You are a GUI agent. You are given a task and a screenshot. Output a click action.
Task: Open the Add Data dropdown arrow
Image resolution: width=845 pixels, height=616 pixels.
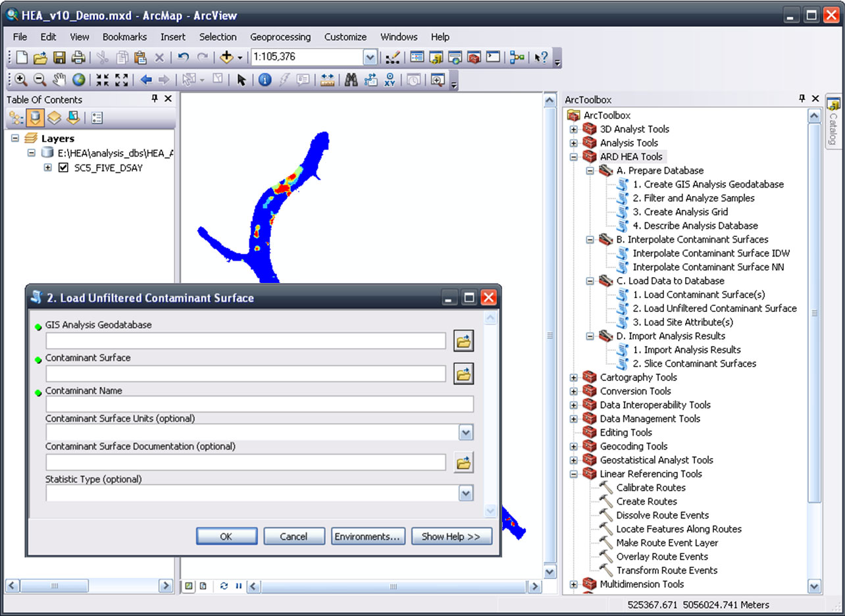click(240, 58)
